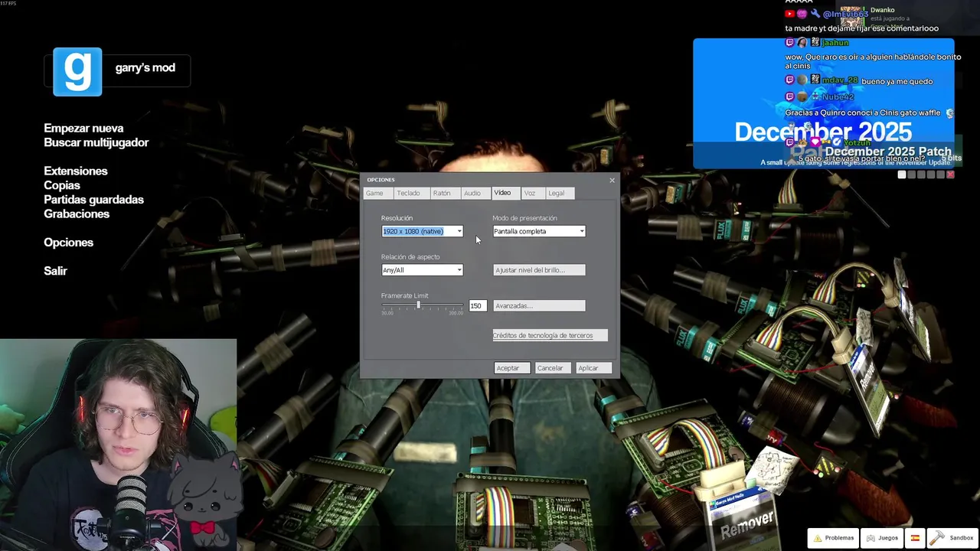980x551 pixels.
Task: Dismiss news with the red X icon
Action: (950, 174)
